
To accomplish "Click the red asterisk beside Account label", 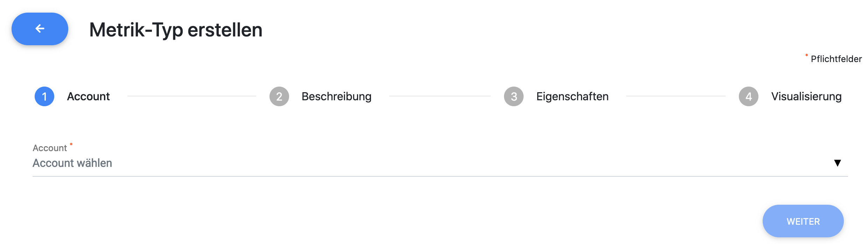I will [71, 144].
